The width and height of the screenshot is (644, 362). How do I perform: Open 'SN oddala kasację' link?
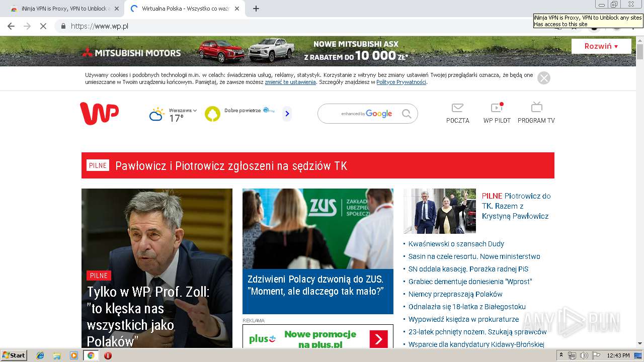click(x=468, y=269)
